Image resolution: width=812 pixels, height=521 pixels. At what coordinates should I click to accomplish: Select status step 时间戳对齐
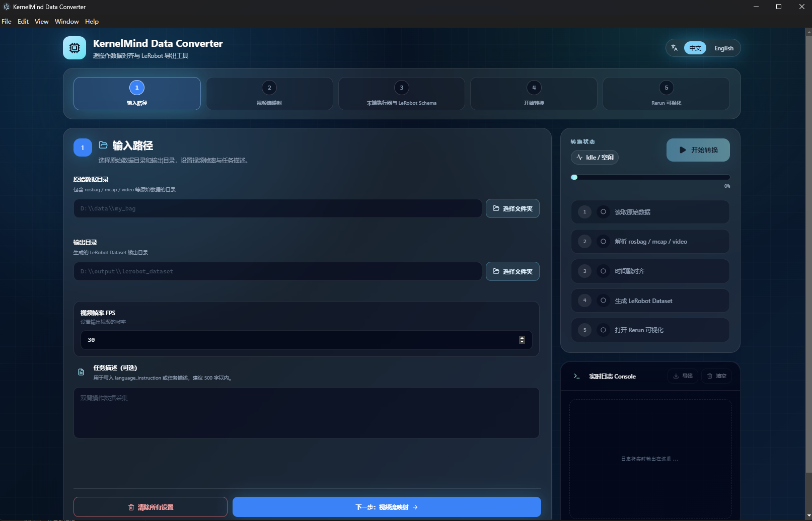[x=650, y=271]
